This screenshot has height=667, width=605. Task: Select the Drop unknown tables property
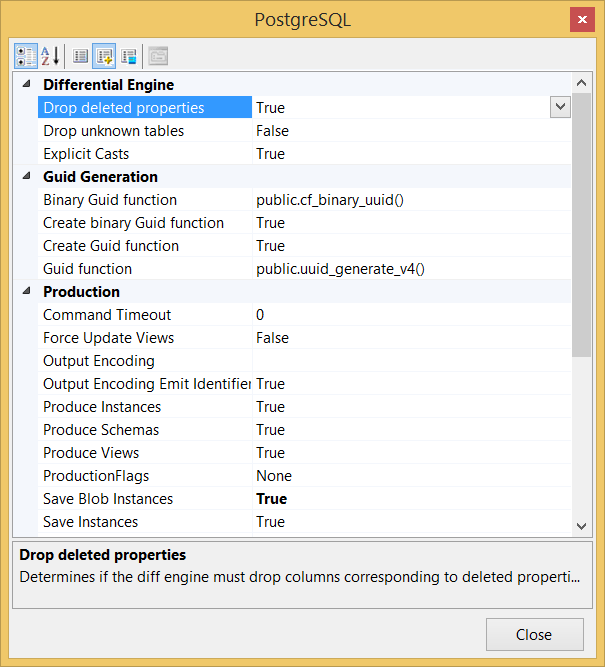point(113,131)
